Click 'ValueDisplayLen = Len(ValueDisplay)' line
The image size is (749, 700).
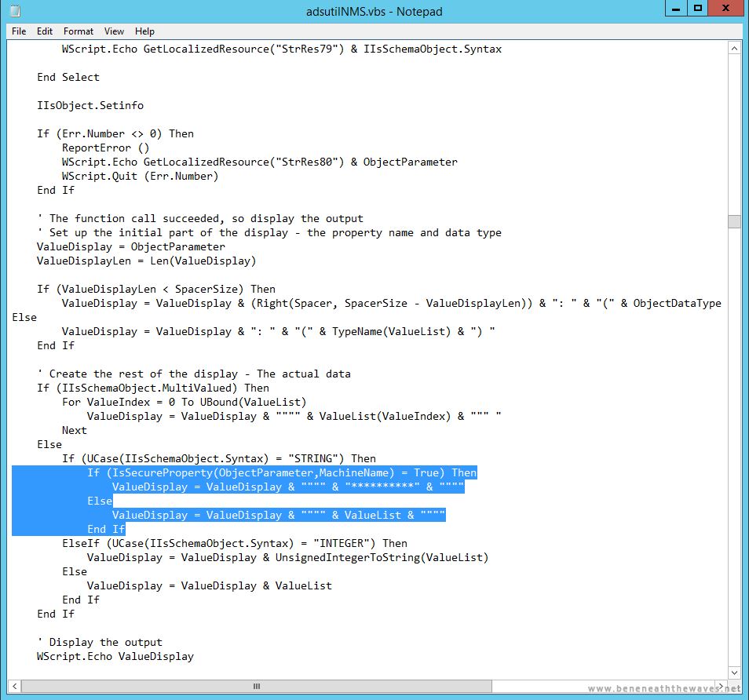click(146, 261)
